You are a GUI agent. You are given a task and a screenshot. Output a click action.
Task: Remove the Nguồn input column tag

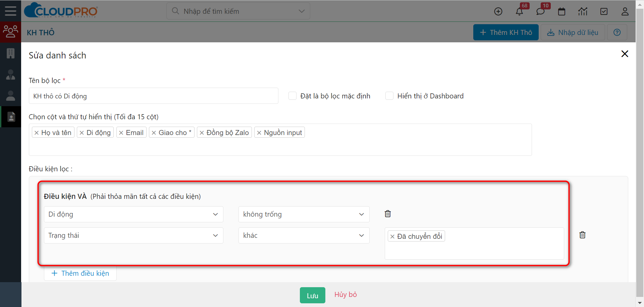pos(259,133)
